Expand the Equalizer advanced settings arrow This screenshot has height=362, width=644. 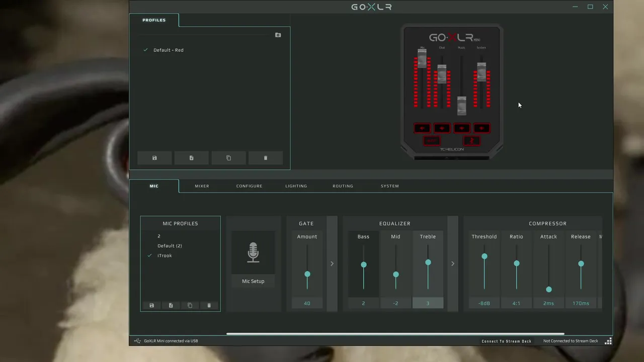pyautogui.click(x=453, y=263)
